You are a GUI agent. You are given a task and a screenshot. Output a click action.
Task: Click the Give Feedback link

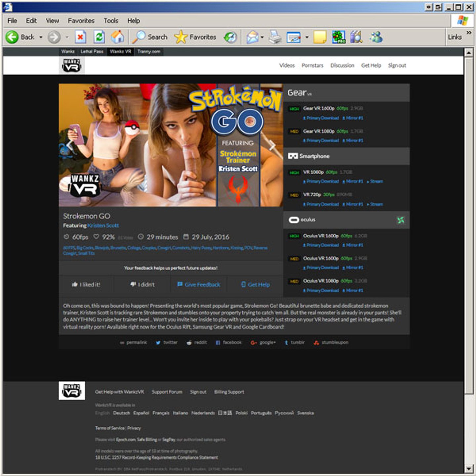[x=199, y=285]
